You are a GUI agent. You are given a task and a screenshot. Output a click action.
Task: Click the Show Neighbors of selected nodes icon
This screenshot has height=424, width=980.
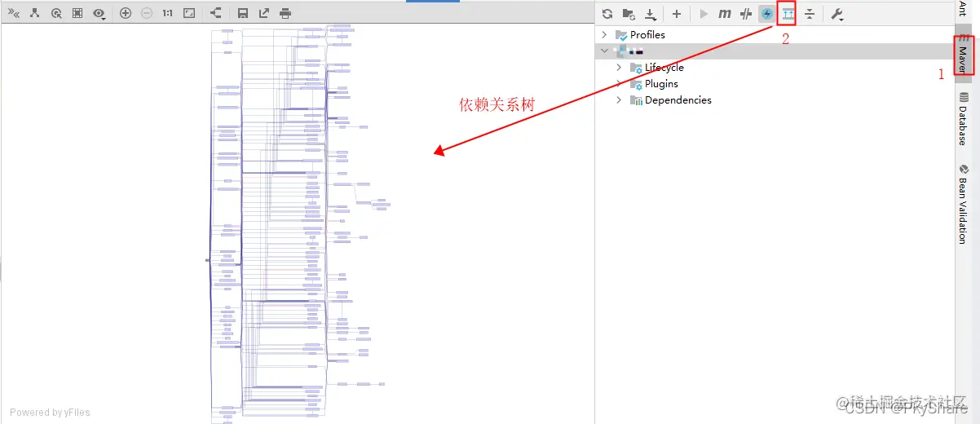pyautogui.click(x=34, y=13)
